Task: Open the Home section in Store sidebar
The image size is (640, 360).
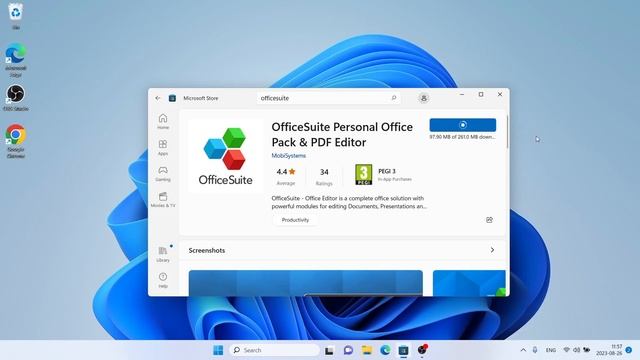Action: click(163, 122)
